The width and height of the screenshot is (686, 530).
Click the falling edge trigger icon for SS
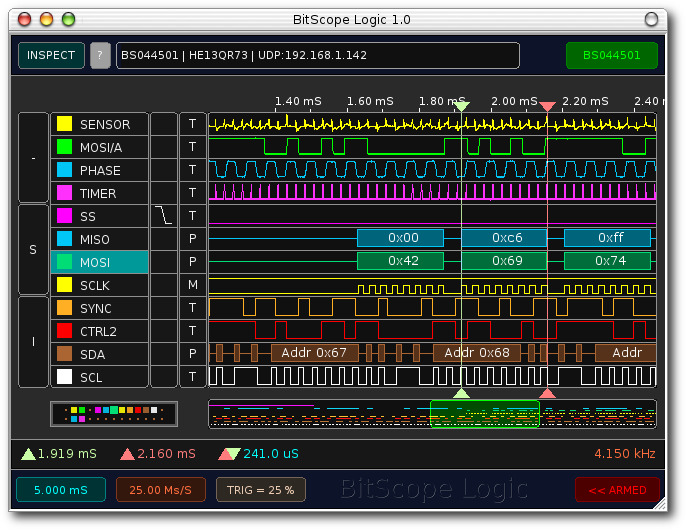163,216
